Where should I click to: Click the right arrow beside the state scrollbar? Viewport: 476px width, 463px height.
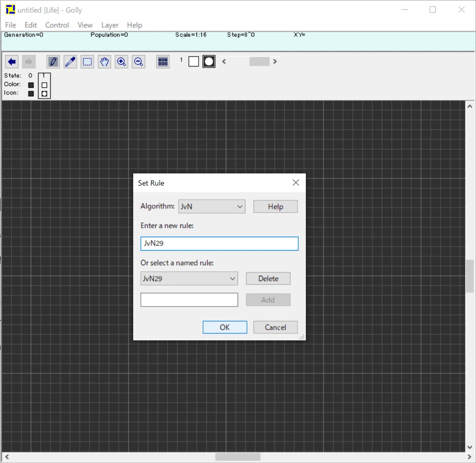coord(275,61)
